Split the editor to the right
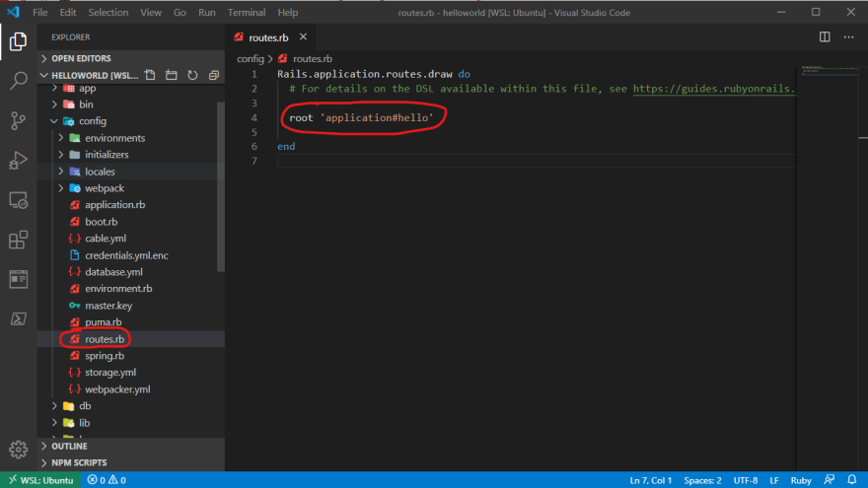This screenshot has width=868, height=488. point(825,37)
